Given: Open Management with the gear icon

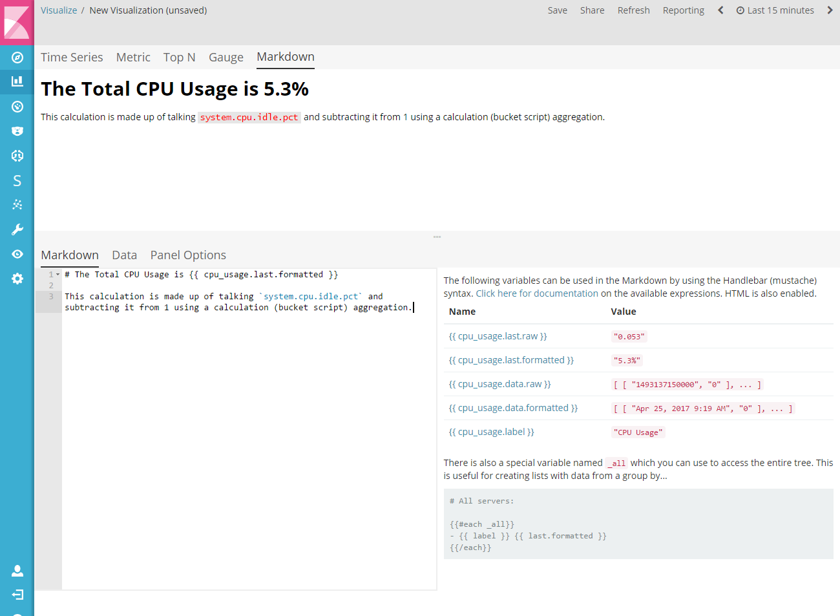Looking at the screenshot, I should (17, 279).
